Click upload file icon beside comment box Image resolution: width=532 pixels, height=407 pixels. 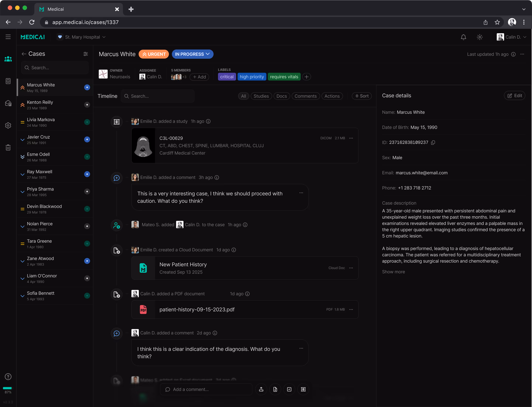[261, 389]
